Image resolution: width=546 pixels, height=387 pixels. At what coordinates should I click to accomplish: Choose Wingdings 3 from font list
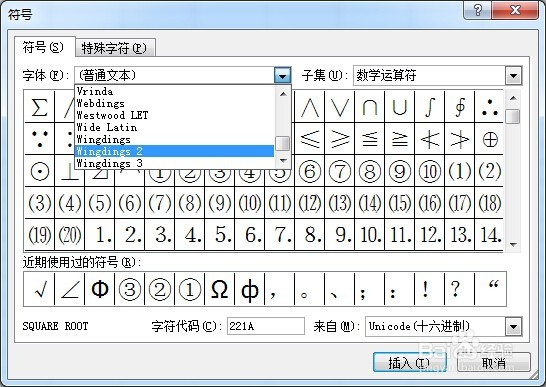[x=174, y=163]
